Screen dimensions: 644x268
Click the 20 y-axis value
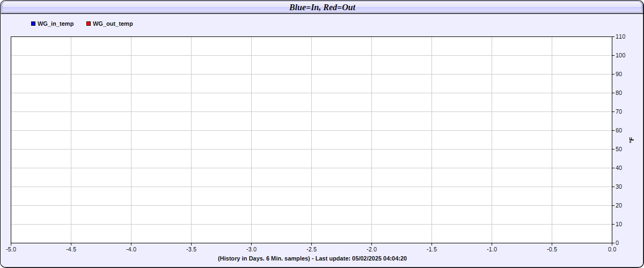coord(619,205)
